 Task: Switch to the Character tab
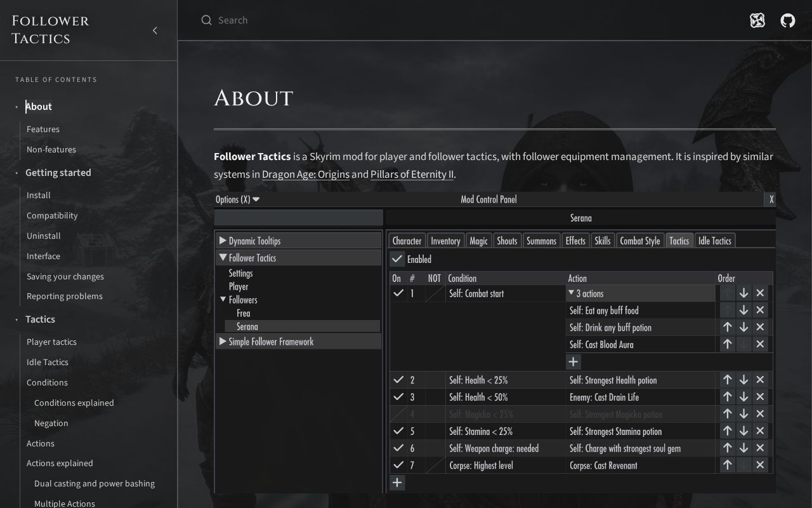(407, 241)
